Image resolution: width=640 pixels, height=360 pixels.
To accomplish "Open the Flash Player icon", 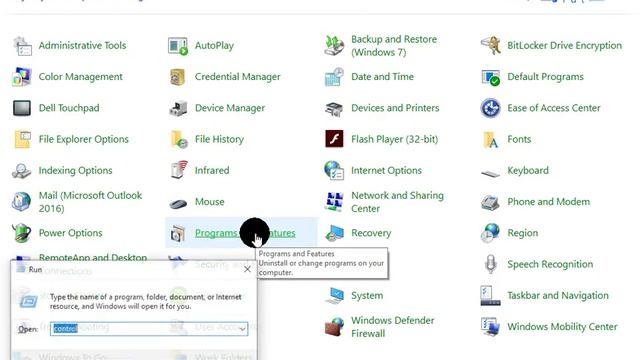I will (334, 139).
